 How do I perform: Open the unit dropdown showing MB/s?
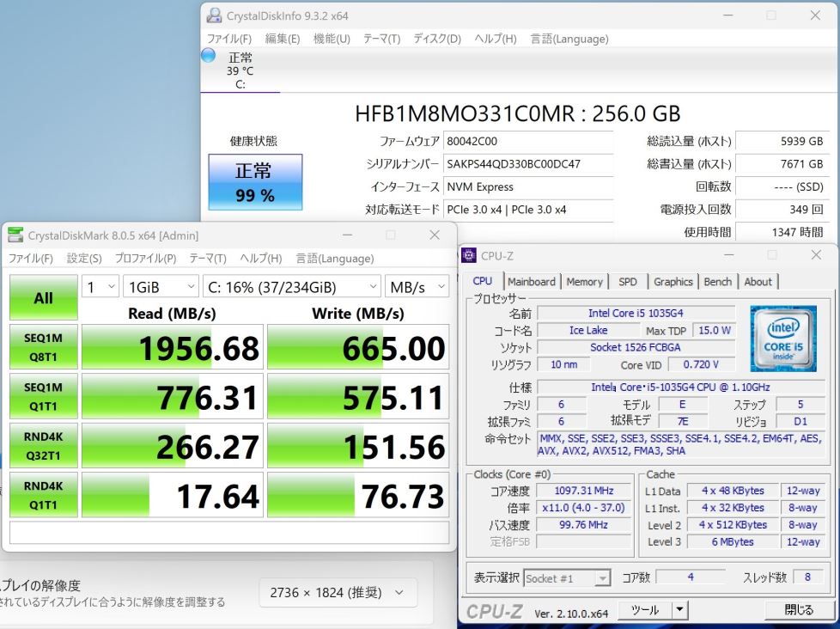pyautogui.click(x=417, y=287)
